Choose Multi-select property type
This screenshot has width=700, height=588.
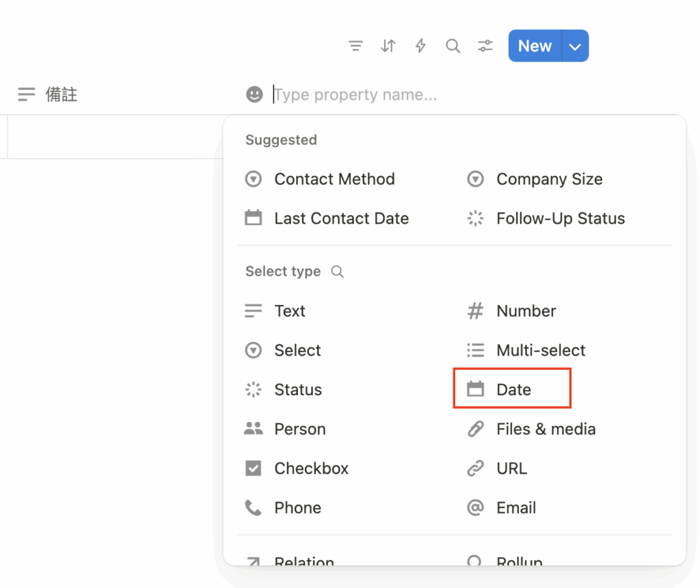click(540, 350)
